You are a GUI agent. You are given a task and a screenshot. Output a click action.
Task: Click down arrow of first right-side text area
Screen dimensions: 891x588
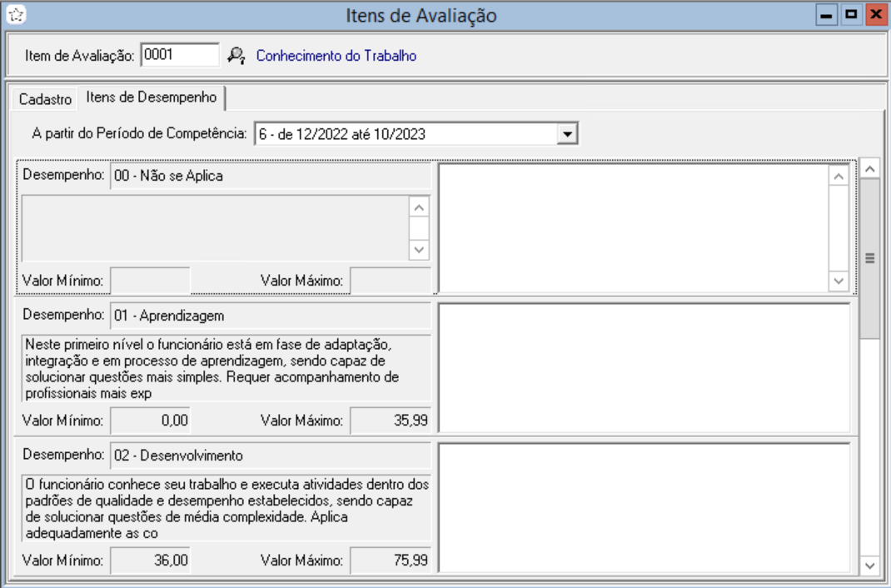(x=839, y=282)
